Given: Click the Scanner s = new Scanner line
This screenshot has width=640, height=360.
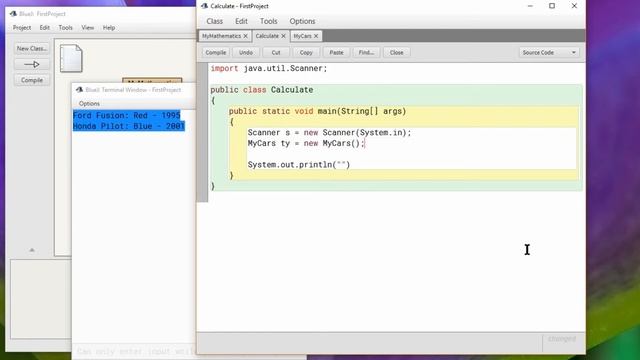Looking at the screenshot, I should pyautogui.click(x=329, y=133).
